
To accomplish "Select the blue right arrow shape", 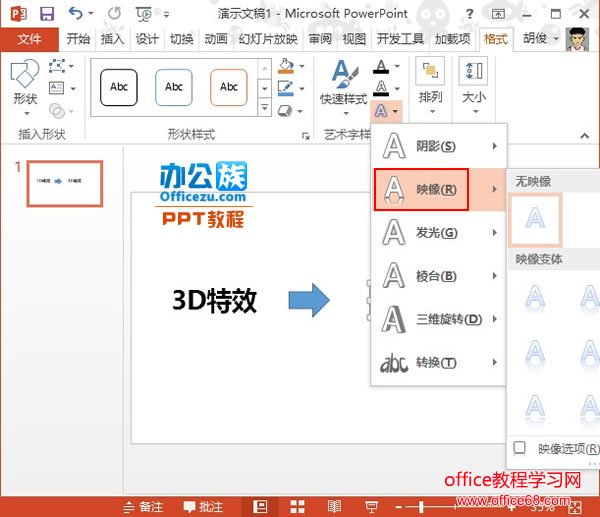I will [x=309, y=300].
